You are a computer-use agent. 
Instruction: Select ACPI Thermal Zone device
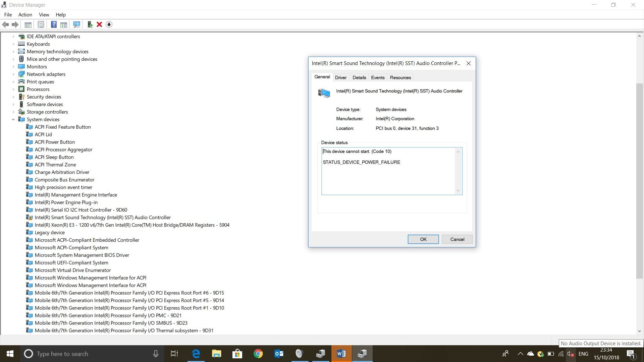click(55, 165)
